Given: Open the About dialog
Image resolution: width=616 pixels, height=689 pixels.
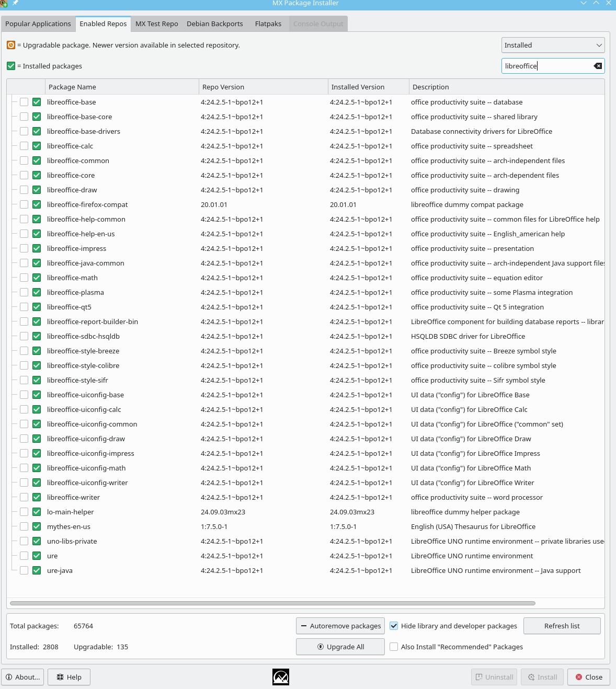Looking at the screenshot, I should click(x=22, y=677).
